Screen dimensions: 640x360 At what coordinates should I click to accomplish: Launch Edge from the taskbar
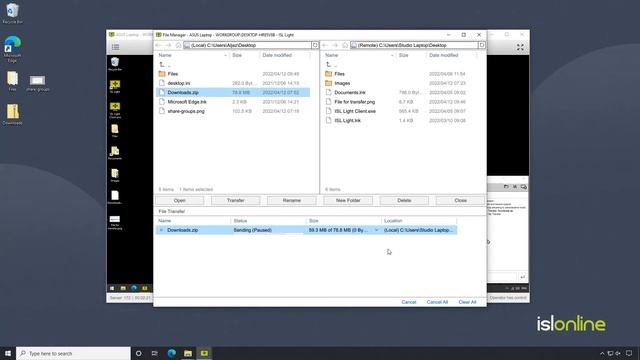coord(171,353)
